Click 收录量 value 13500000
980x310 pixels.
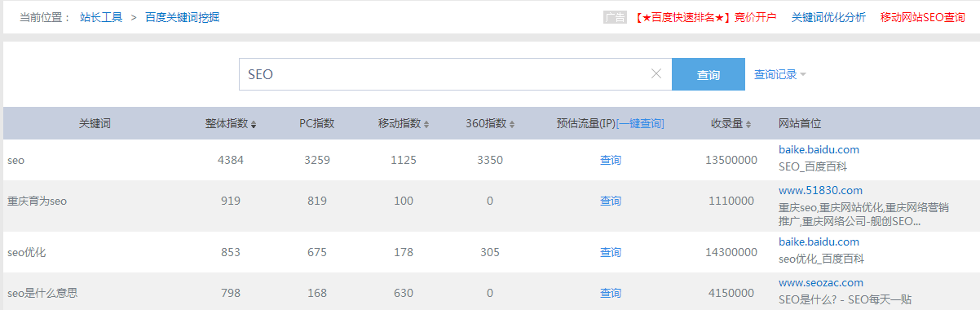coord(731,161)
